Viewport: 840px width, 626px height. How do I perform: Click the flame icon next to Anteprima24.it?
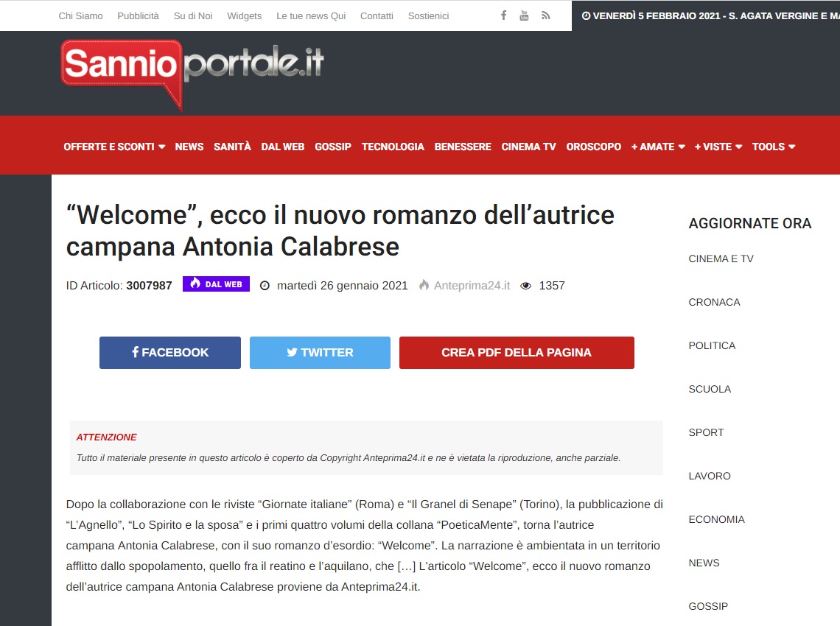click(424, 285)
